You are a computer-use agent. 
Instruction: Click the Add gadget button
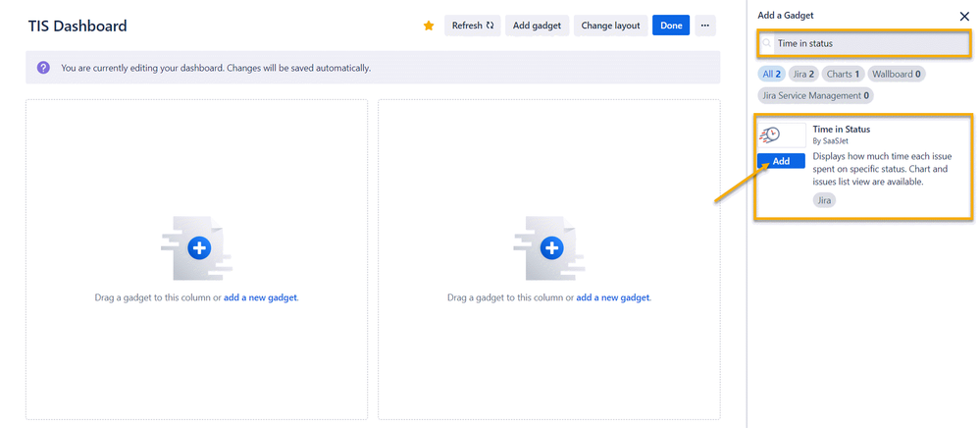tap(537, 26)
